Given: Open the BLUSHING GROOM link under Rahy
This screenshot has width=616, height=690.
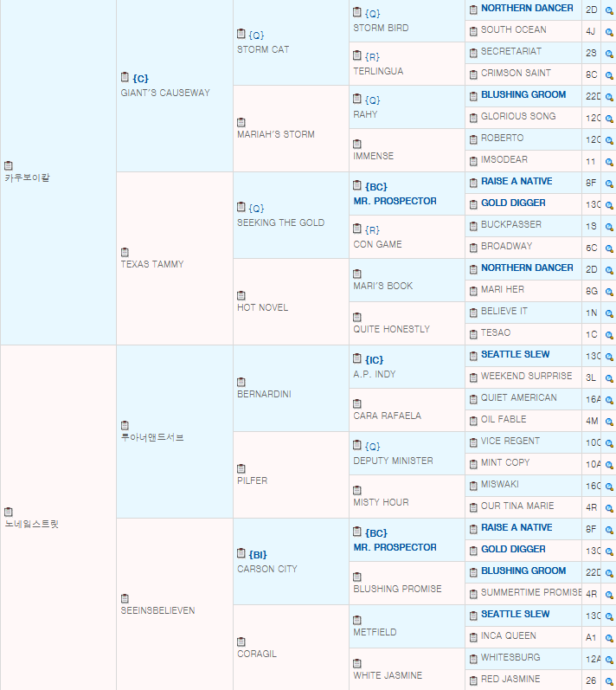Looking at the screenshot, I should tap(523, 94).
